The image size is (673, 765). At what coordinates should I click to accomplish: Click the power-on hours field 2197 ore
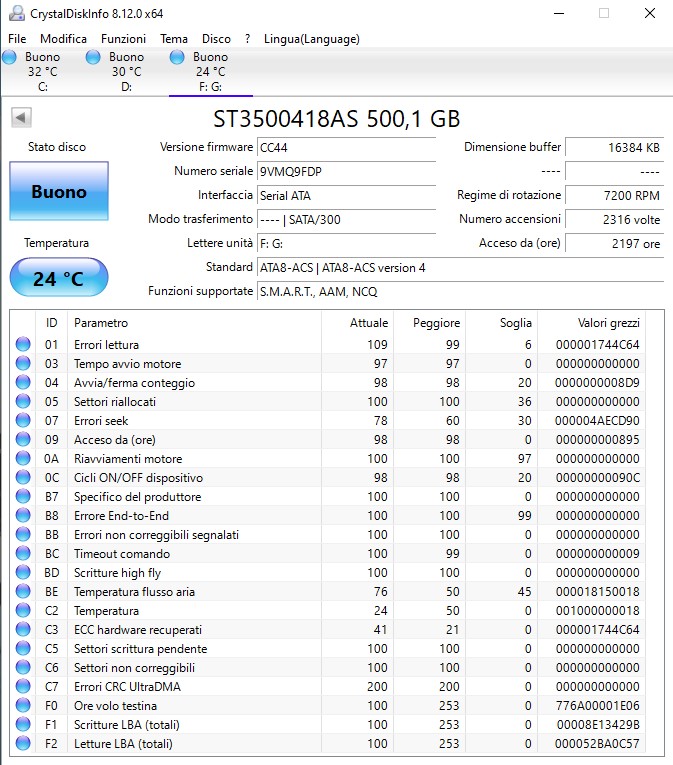point(614,243)
